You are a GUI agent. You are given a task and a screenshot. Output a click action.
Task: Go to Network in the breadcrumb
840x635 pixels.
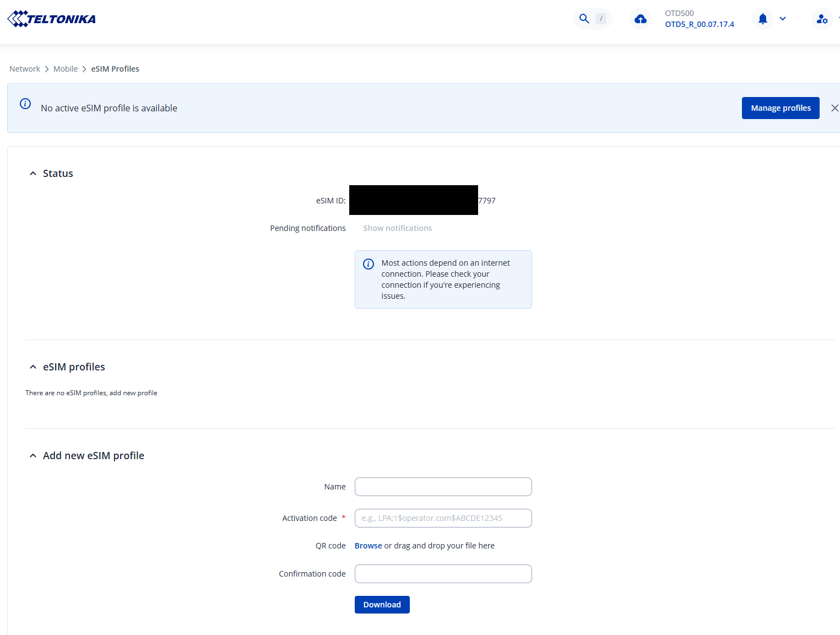25,69
